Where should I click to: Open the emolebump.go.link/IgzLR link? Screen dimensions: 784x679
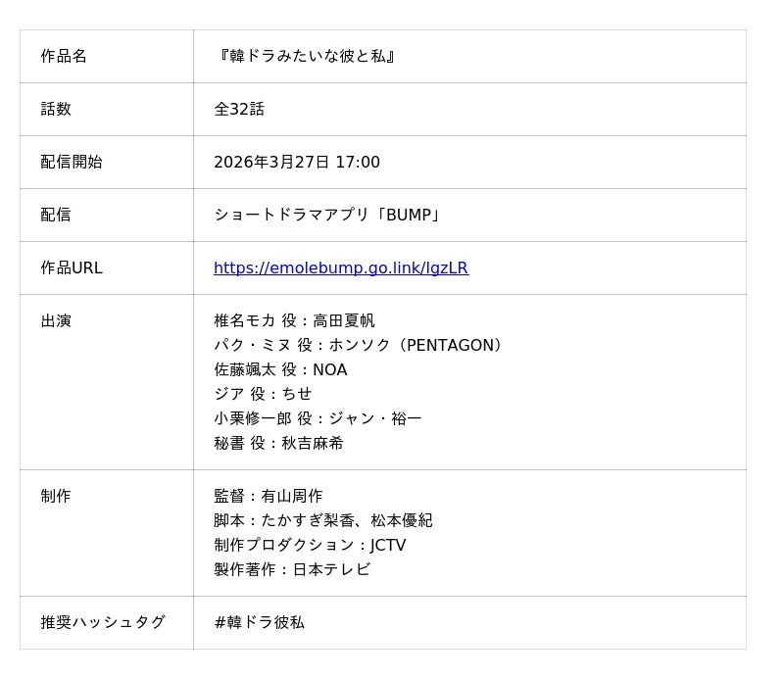(x=340, y=268)
